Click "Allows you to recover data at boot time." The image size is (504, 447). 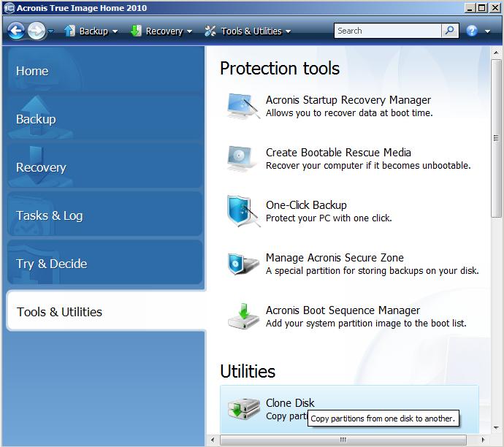[349, 113]
